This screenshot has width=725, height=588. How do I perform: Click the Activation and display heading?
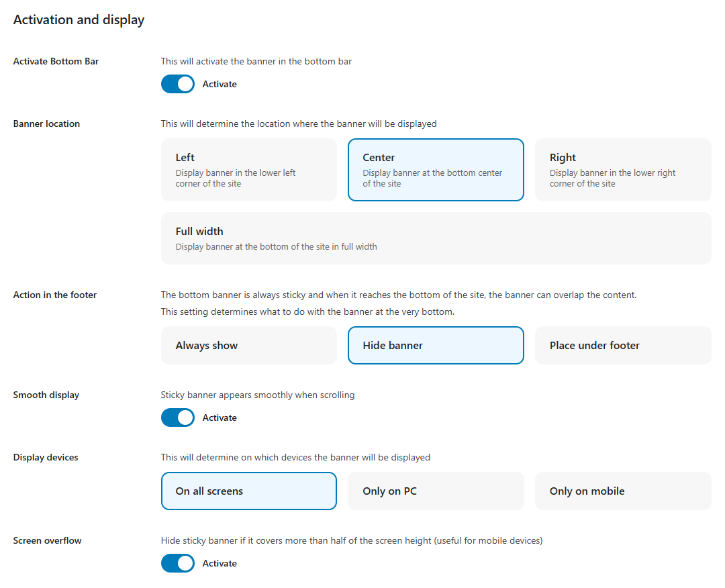(79, 19)
